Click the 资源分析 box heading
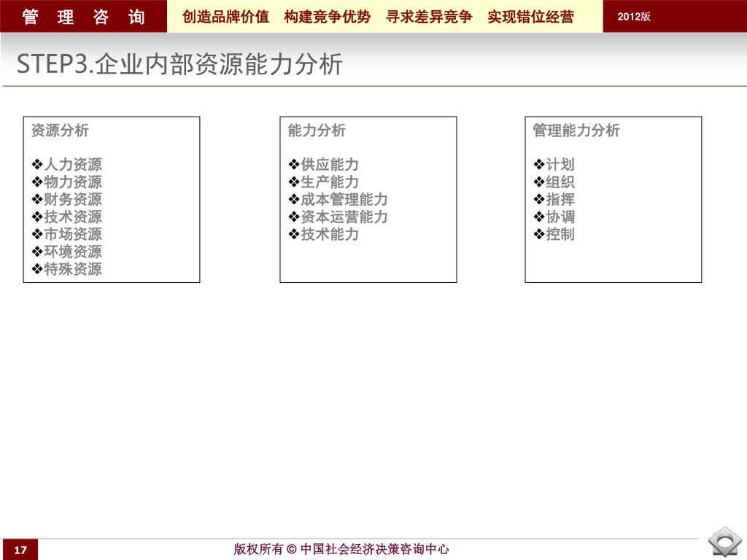Image resolution: width=747 pixels, height=560 pixels. 60,130
